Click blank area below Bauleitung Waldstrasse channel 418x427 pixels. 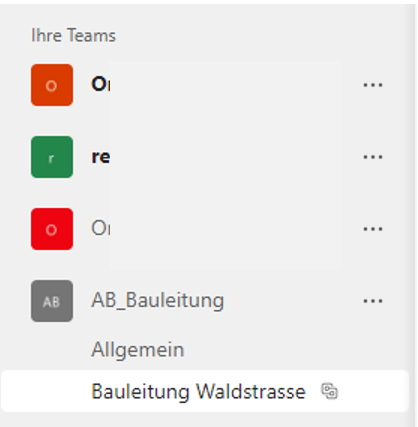click(205, 420)
